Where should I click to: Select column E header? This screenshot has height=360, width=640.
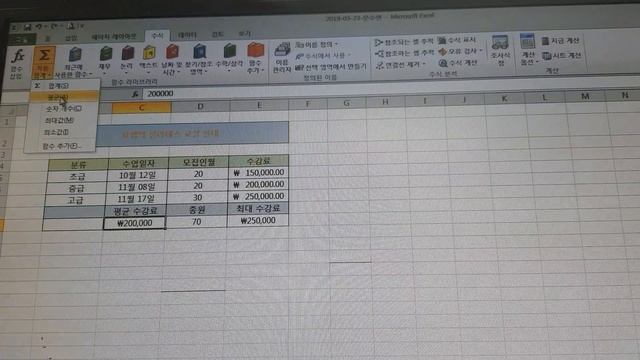point(259,105)
